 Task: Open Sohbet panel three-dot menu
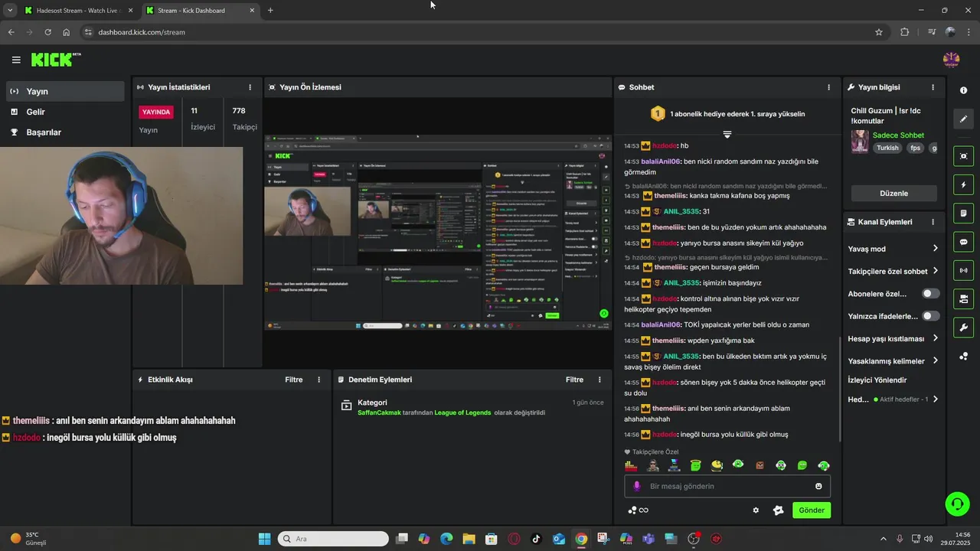(828, 87)
